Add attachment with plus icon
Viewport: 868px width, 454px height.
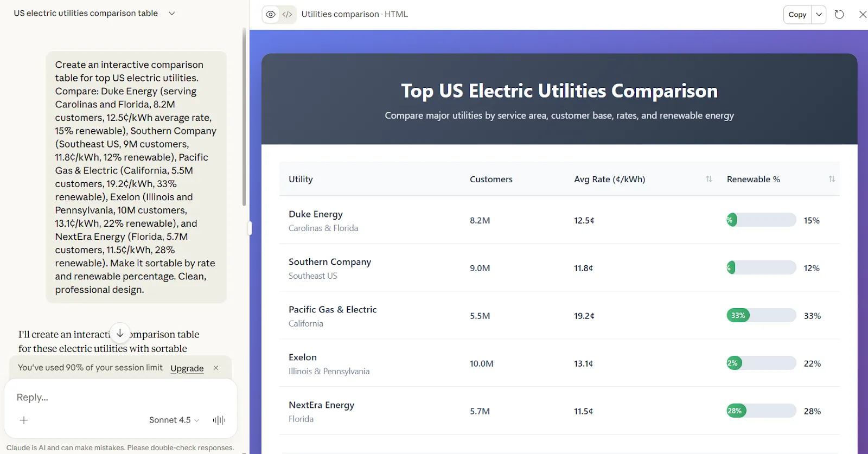[24, 420]
